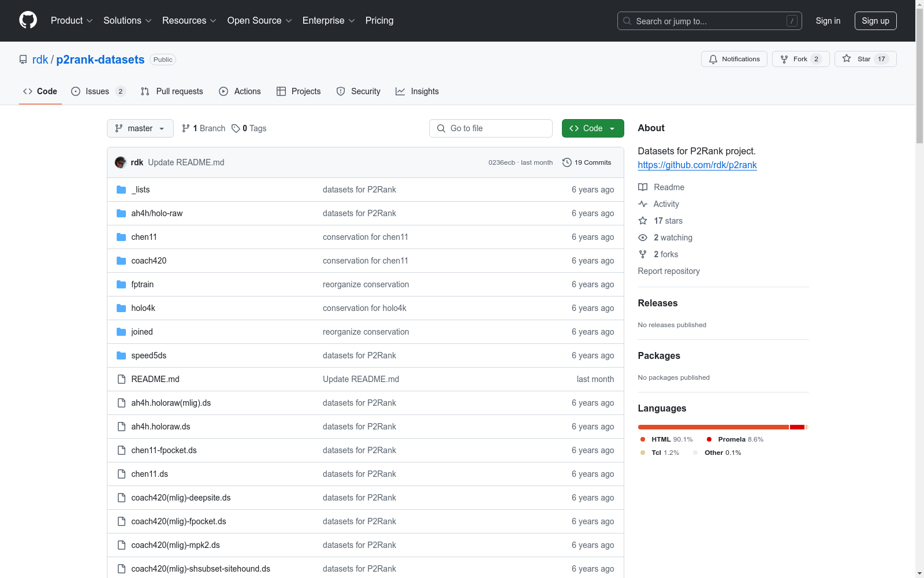Click the HTML language bar segment
Viewport: 924px width, 578px height.
[713, 427]
